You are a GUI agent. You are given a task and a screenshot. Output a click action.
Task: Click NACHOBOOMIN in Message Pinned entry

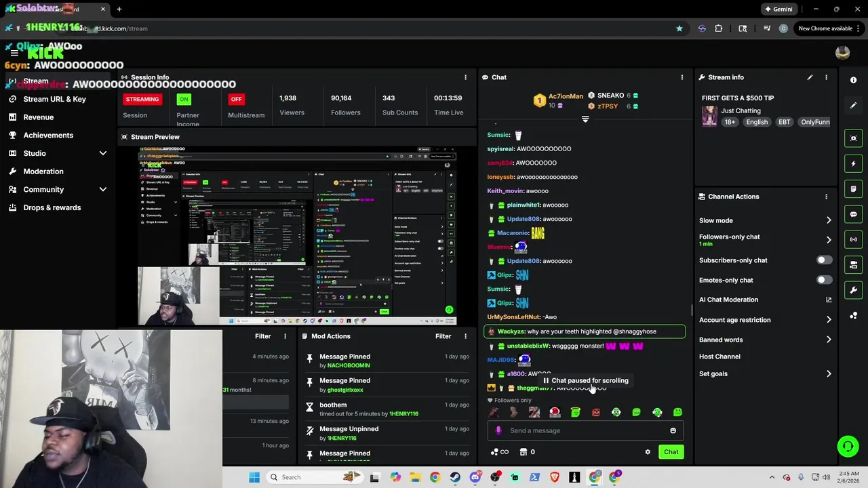[349, 365]
